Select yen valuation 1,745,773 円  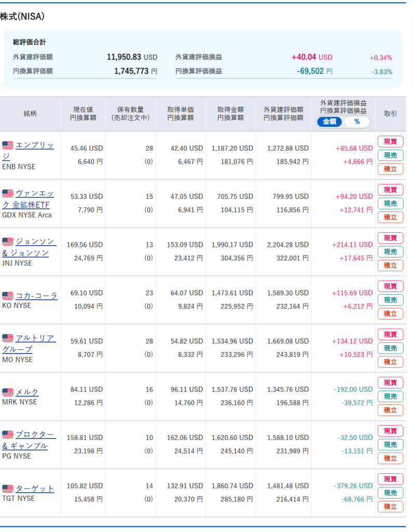coord(136,71)
